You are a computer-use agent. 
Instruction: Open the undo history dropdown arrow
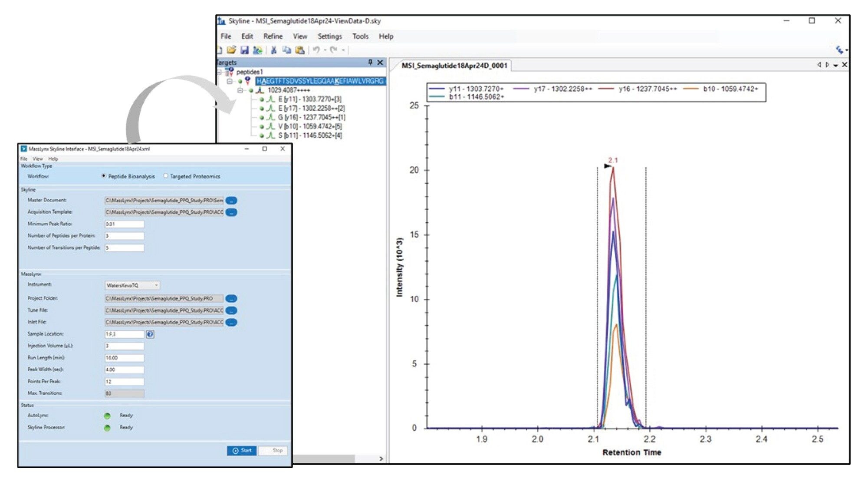click(x=325, y=50)
